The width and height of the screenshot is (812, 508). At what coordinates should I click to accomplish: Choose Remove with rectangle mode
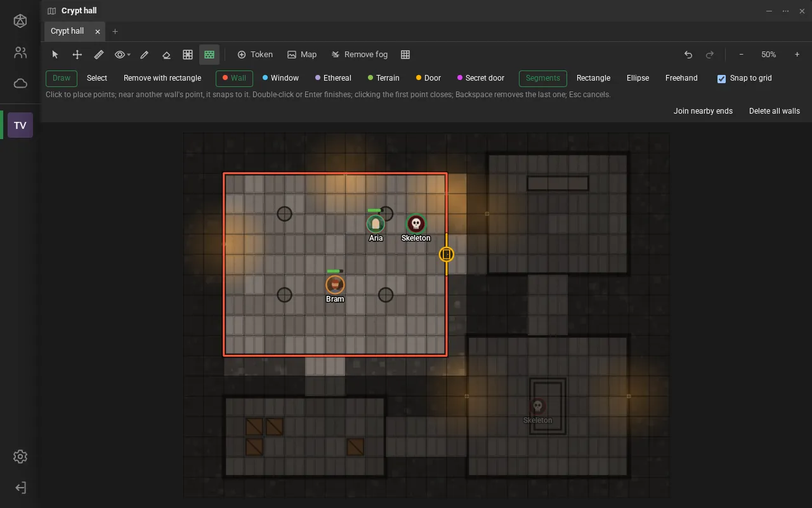[162, 78]
